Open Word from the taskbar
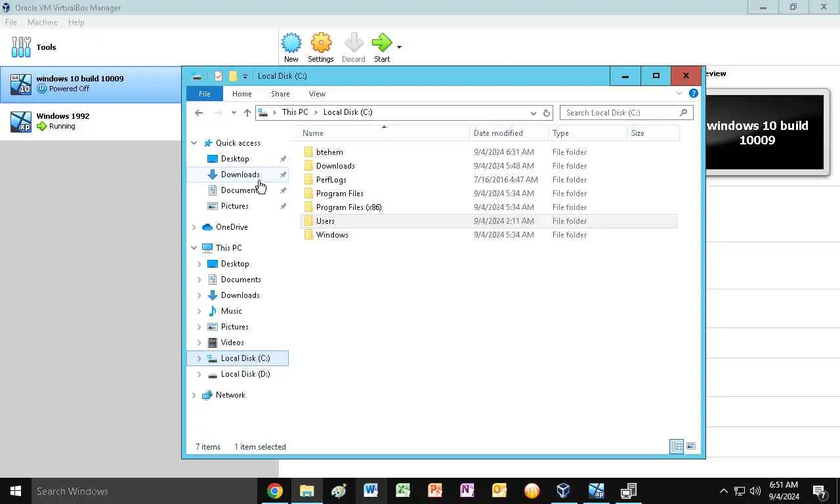This screenshot has height=504, width=840. pyautogui.click(x=371, y=491)
